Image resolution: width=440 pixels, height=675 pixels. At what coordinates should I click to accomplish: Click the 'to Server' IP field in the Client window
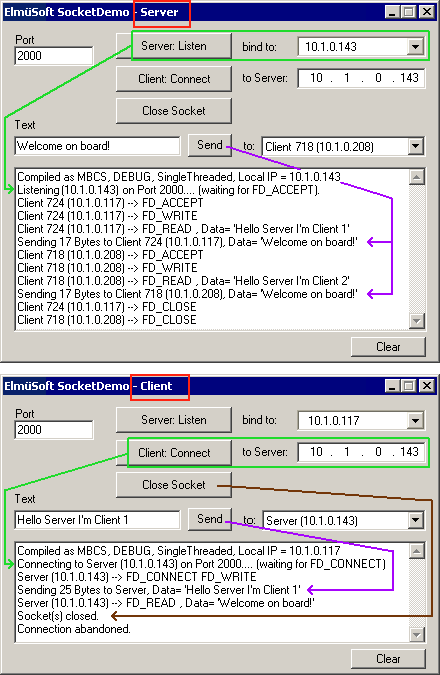point(361,452)
